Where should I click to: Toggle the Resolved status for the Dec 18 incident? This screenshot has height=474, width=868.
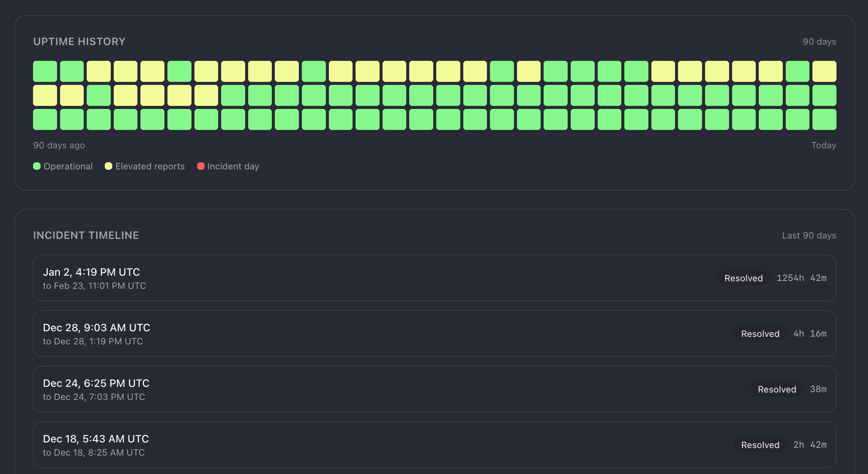click(x=760, y=445)
